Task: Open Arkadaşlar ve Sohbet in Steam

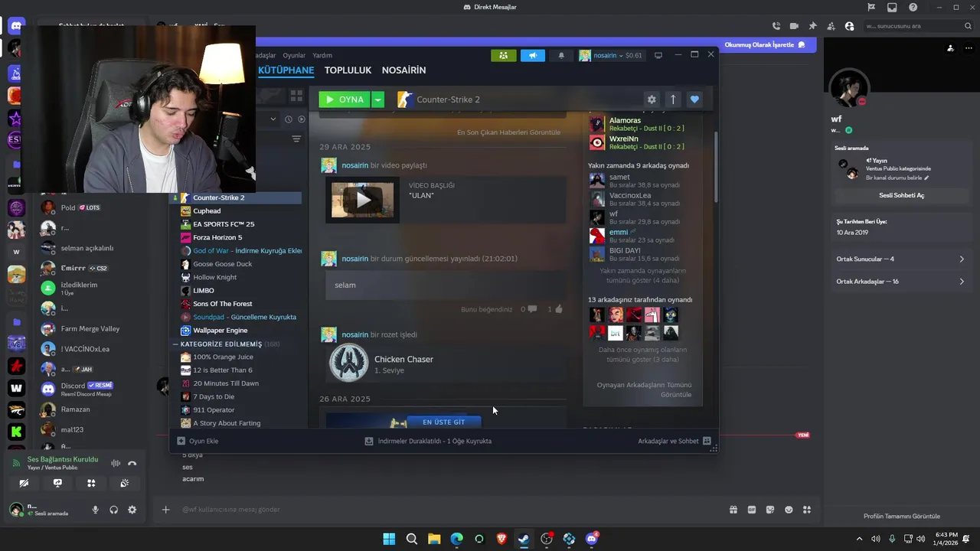Action: [674, 441]
